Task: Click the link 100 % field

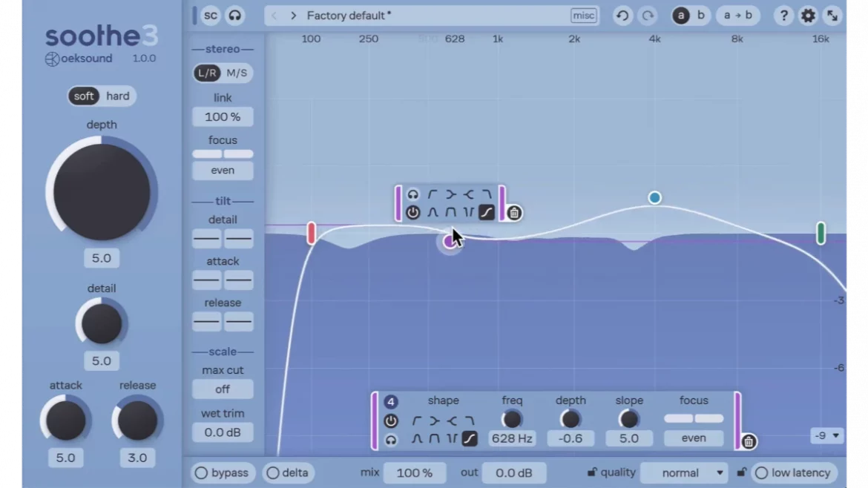Action: tap(223, 117)
